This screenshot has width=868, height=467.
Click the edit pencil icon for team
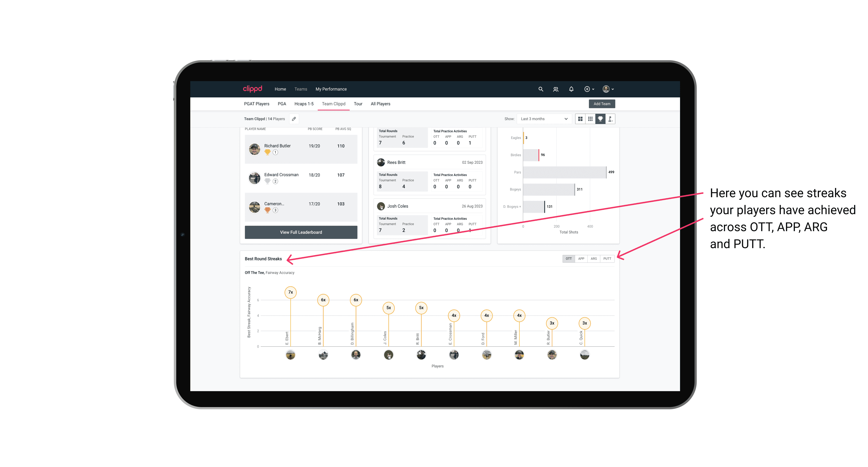tap(294, 119)
